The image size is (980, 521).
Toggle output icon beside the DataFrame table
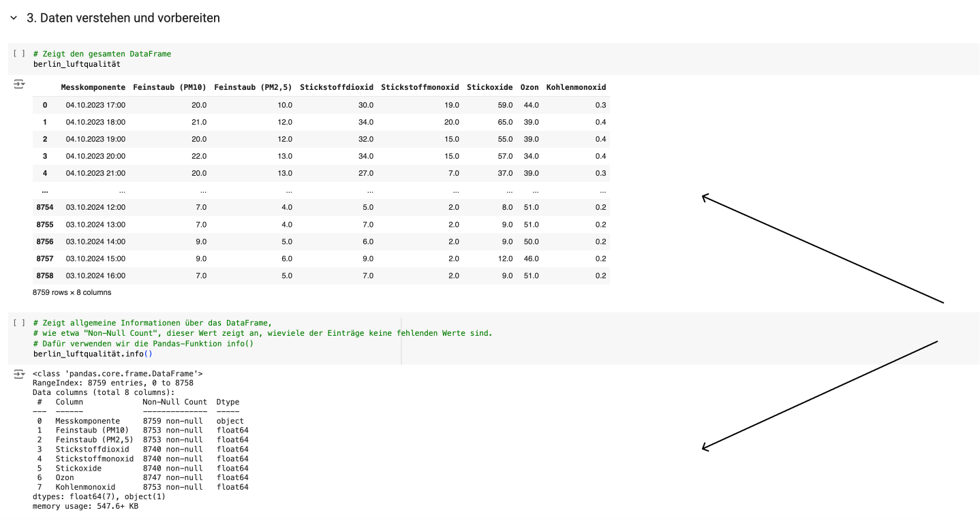tap(19, 84)
